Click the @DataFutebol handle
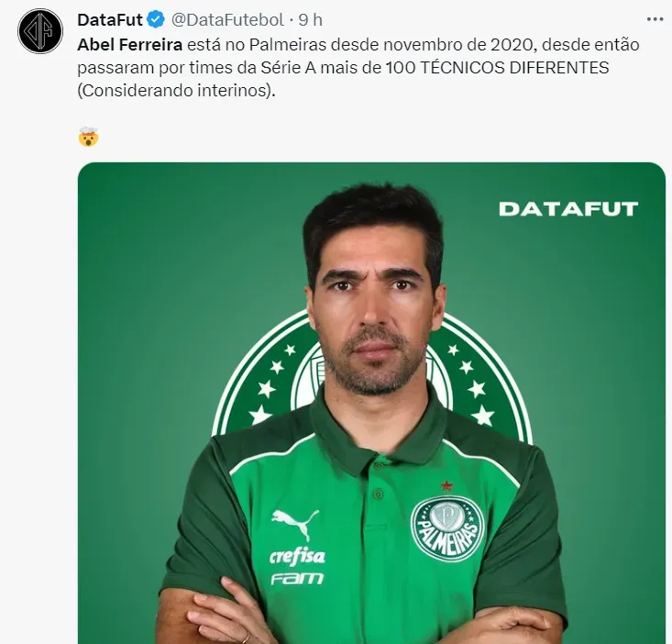This screenshot has height=644, width=672. (227, 19)
